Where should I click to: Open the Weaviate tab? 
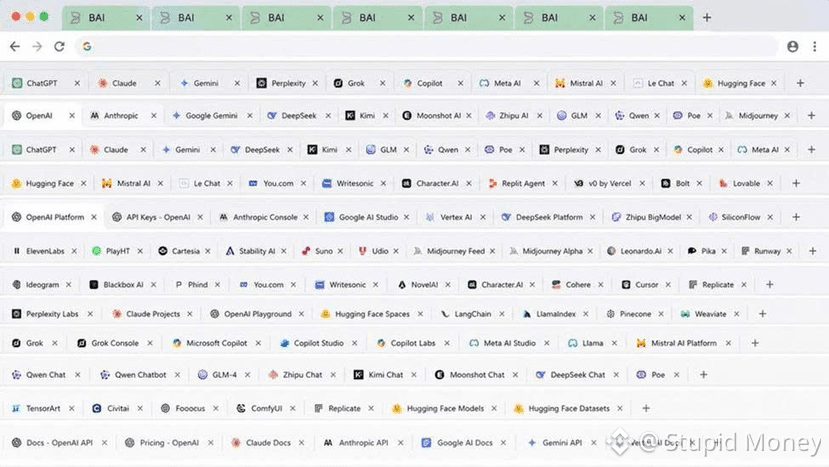click(x=710, y=314)
